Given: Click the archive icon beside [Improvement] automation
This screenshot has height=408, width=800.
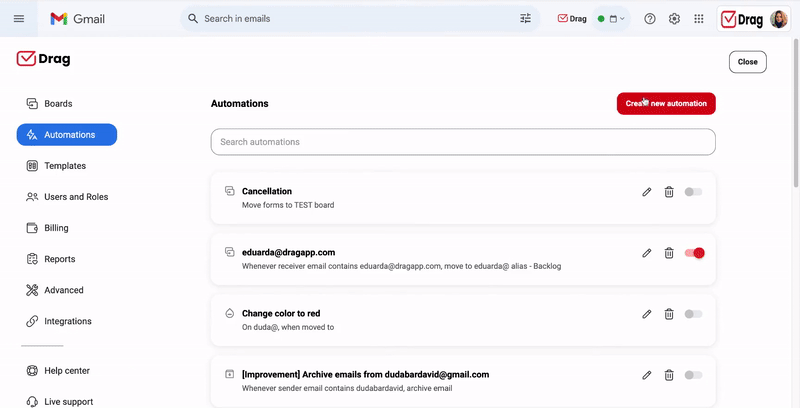Looking at the screenshot, I should point(230,374).
